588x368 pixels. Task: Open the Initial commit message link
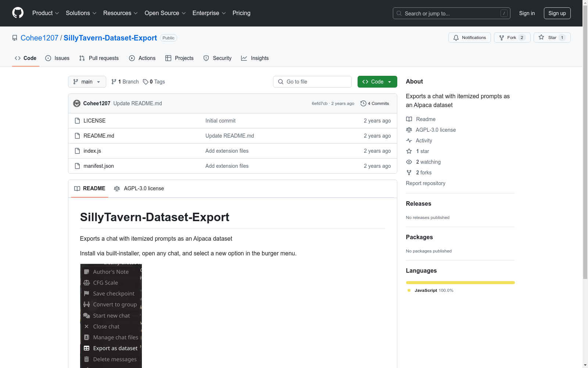(220, 121)
